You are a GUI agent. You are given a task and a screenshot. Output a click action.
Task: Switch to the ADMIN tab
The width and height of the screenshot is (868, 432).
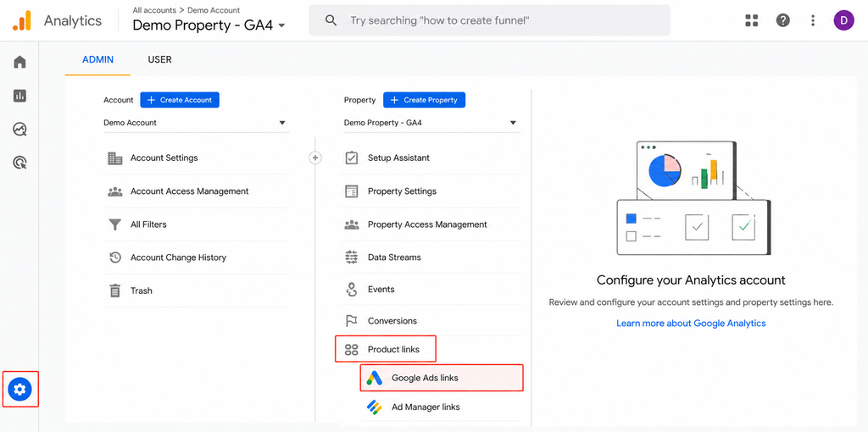click(98, 60)
